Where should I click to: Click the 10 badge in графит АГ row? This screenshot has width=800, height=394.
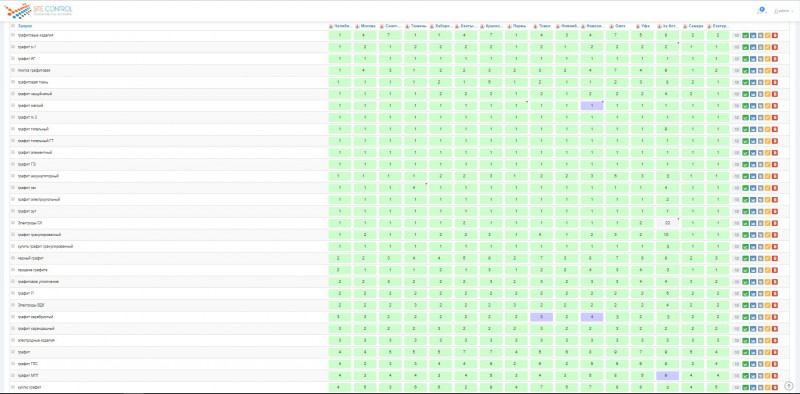pyautogui.click(x=736, y=59)
